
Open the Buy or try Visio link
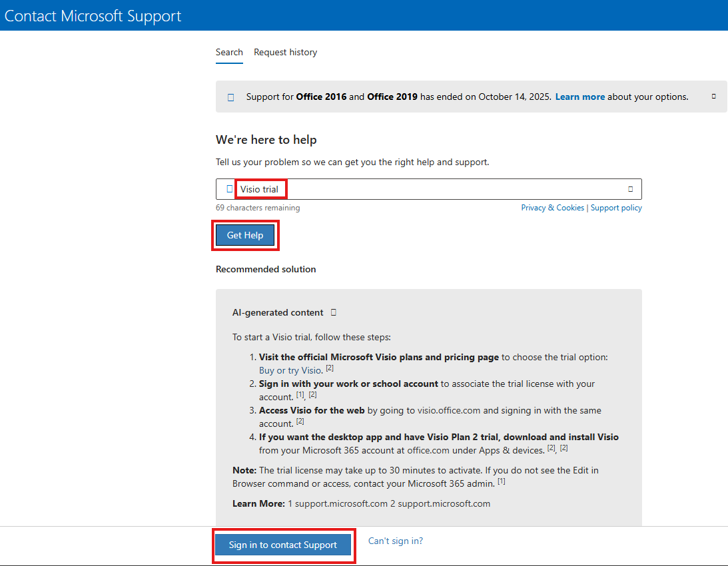[x=290, y=370]
